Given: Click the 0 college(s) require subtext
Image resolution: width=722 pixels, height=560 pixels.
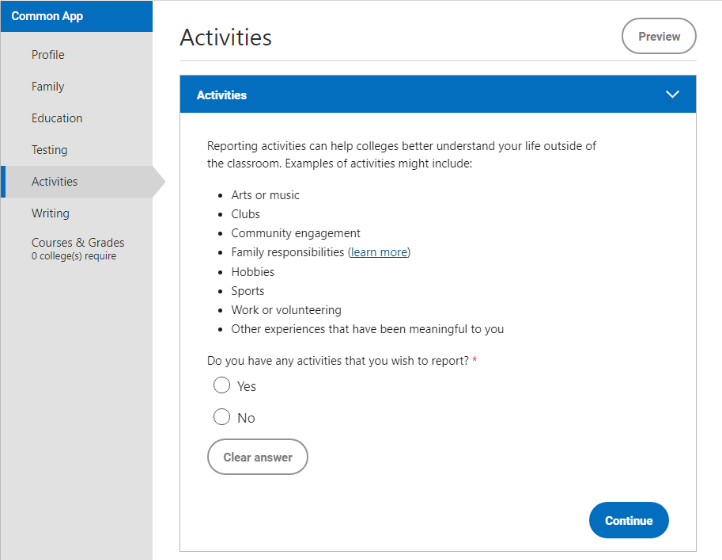Looking at the screenshot, I should click(x=74, y=256).
